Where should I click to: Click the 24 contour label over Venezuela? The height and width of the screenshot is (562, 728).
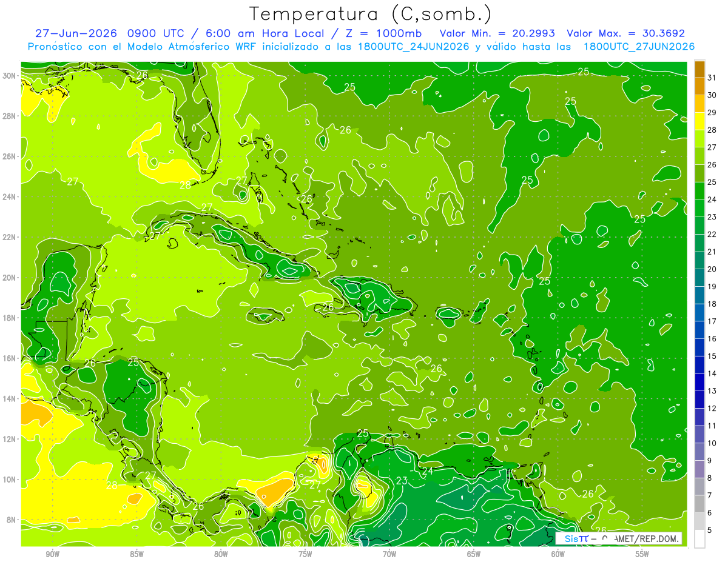tap(428, 470)
